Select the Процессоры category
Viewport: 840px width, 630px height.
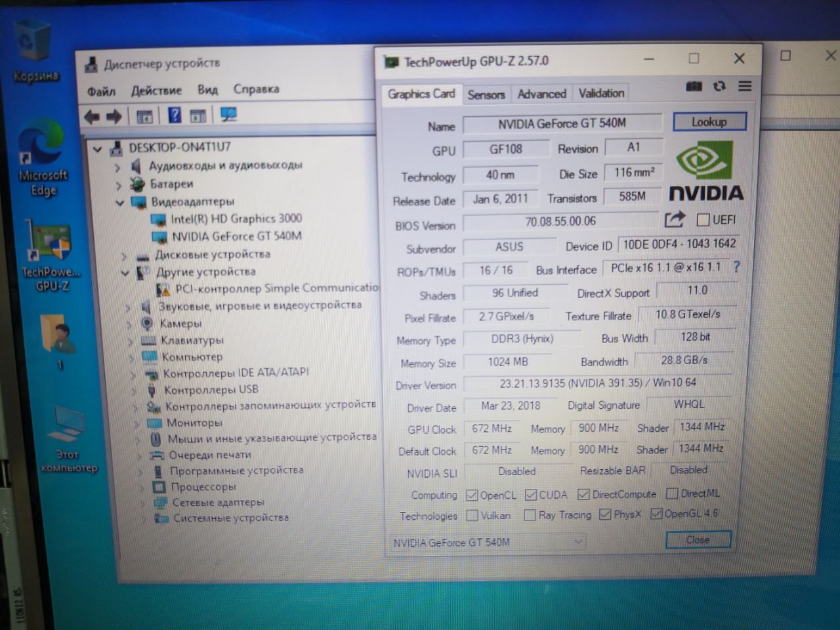(195, 486)
